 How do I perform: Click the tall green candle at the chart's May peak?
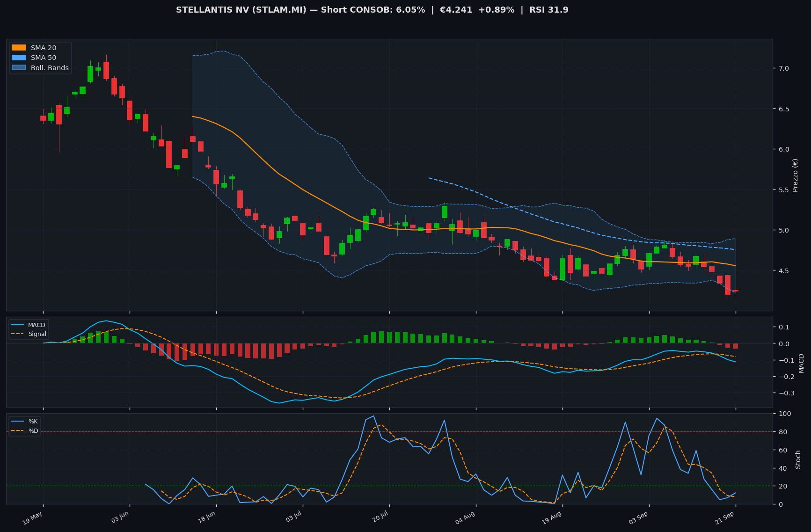(90, 73)
